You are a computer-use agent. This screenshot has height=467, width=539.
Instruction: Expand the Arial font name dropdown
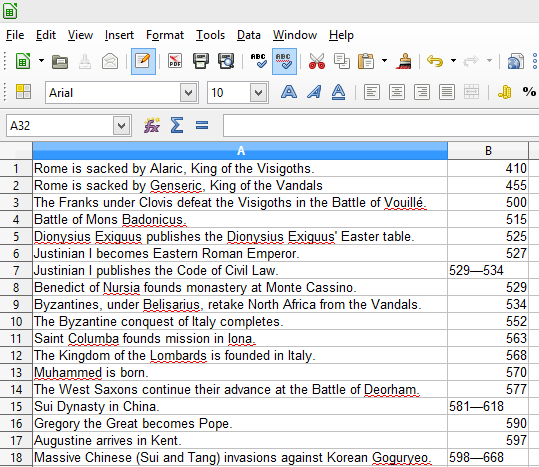(x=188, y=92)
